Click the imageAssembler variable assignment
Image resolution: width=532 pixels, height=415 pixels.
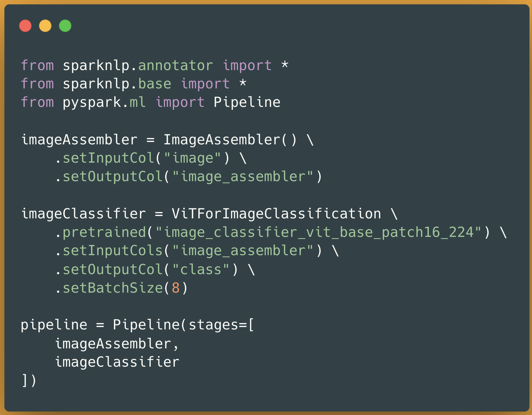click(x=79, y=140)
